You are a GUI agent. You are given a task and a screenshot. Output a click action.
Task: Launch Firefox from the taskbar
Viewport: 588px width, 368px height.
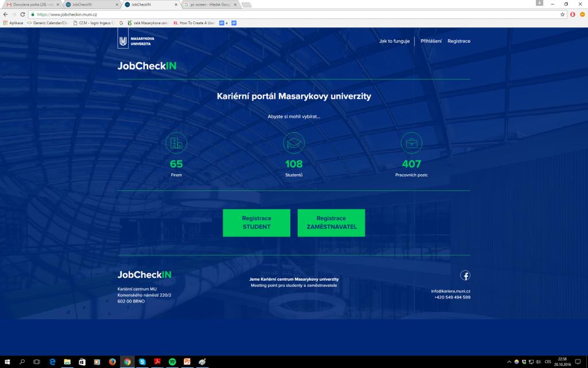coord(113,362)
